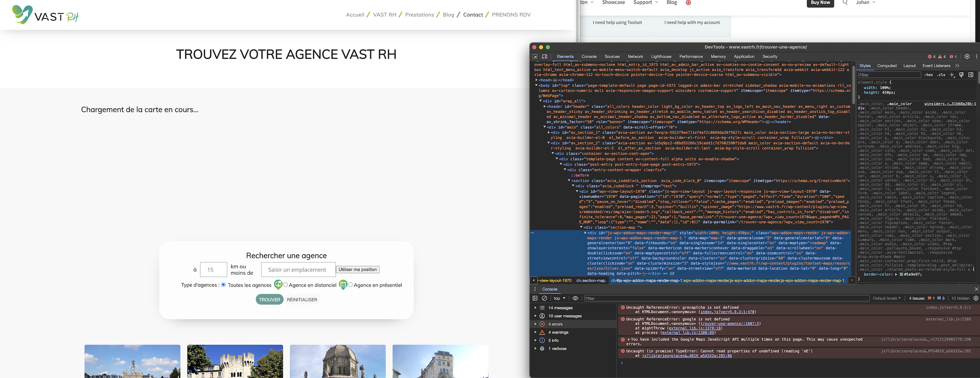Open the Computed tab in styles pane
The image size is (980, 378).
[x=887, y=66]
